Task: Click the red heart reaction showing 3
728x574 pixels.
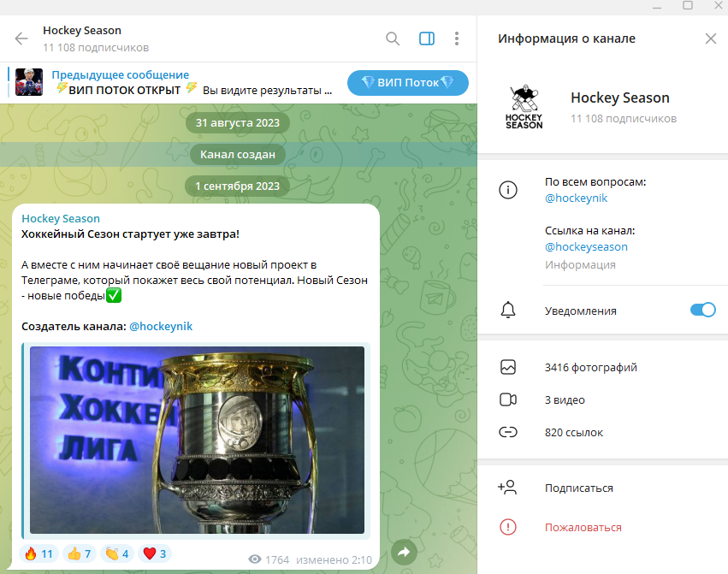Action: [155, 553]
